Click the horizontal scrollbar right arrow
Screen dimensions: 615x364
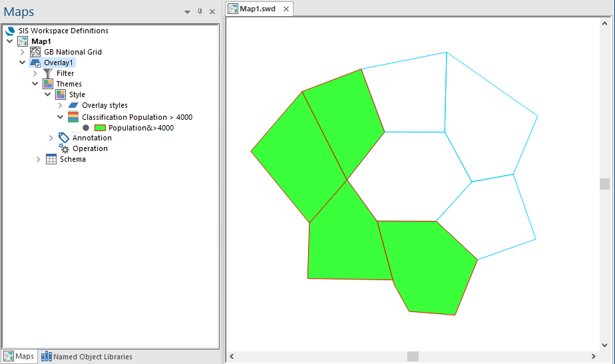coord(594,356)
